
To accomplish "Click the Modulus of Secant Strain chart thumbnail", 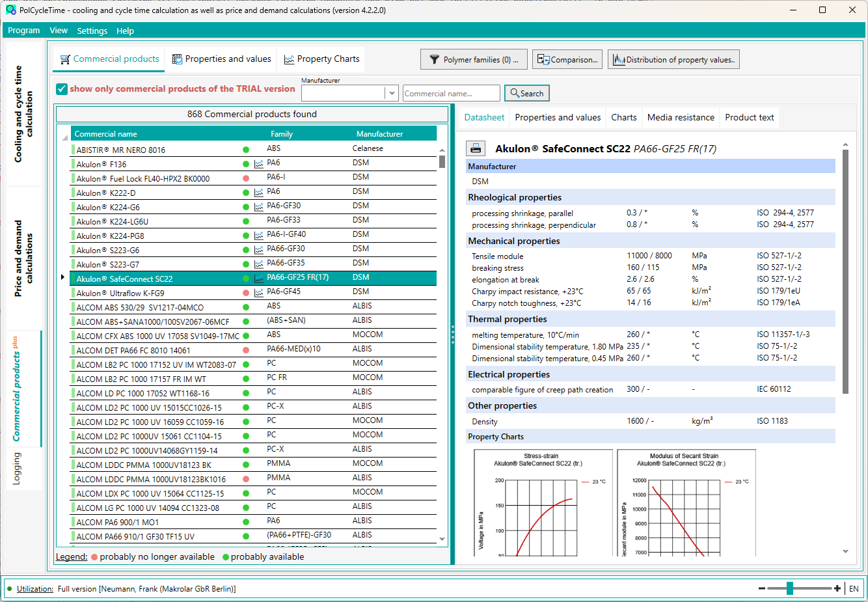I will pyautogui.click(x=686, y=503).
